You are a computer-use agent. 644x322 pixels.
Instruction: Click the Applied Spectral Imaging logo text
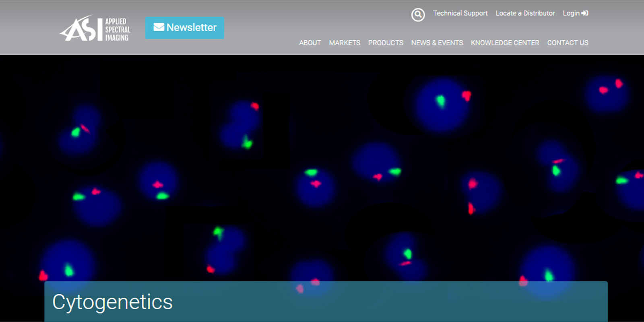pos(117,29)
